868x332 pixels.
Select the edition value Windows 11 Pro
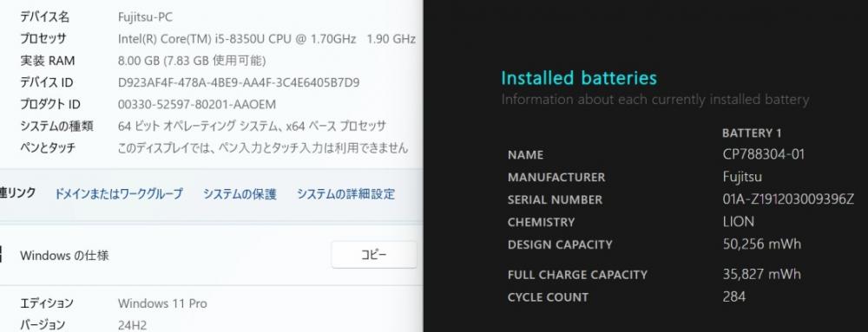point(162,303)
